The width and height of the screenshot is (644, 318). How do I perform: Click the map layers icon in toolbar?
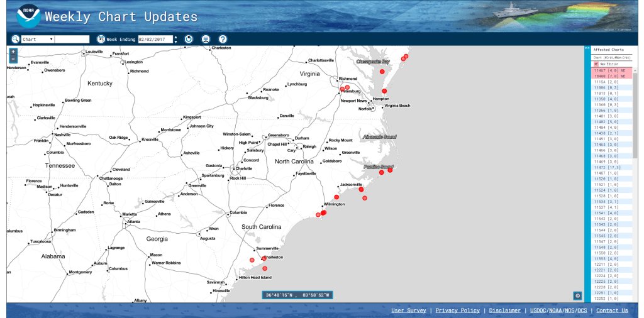tap(206, 39)
